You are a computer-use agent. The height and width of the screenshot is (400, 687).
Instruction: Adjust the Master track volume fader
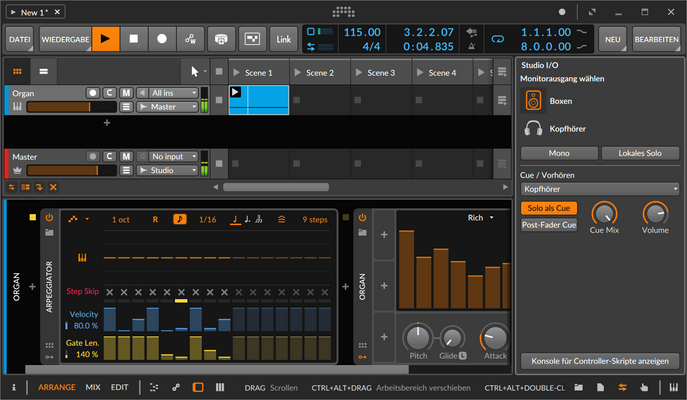(72, 170)
